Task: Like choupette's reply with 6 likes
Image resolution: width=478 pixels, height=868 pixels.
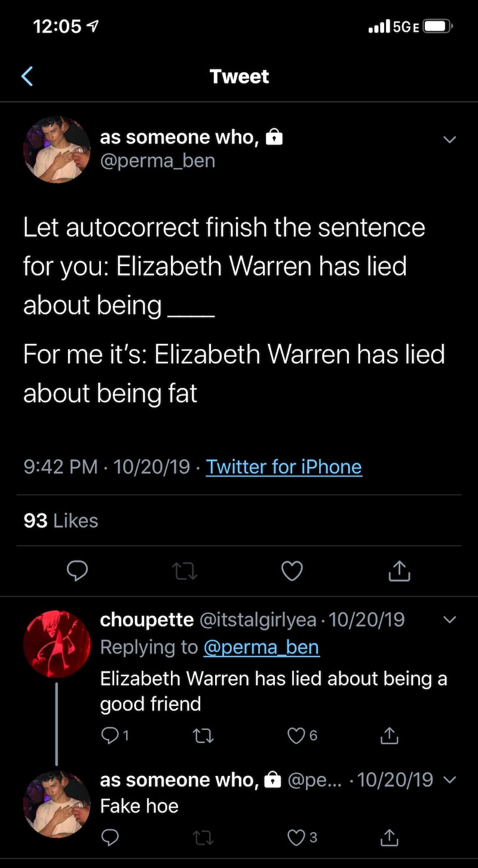Action: coord(297,736)
